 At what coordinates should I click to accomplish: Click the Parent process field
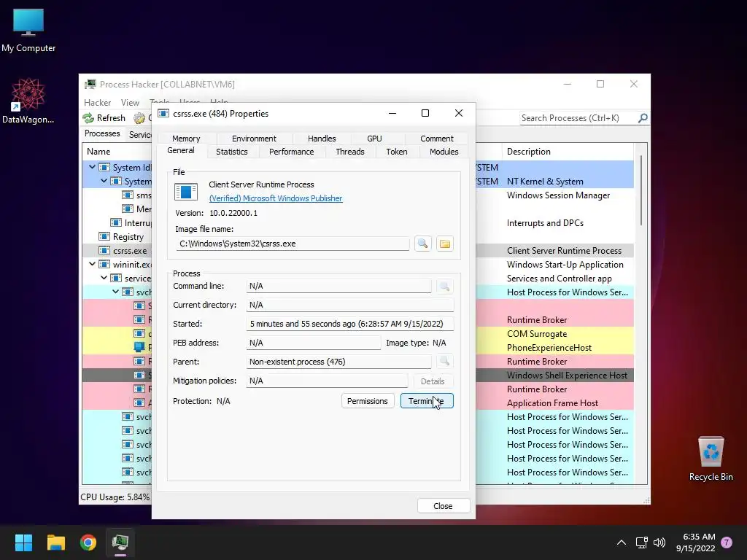338,362
